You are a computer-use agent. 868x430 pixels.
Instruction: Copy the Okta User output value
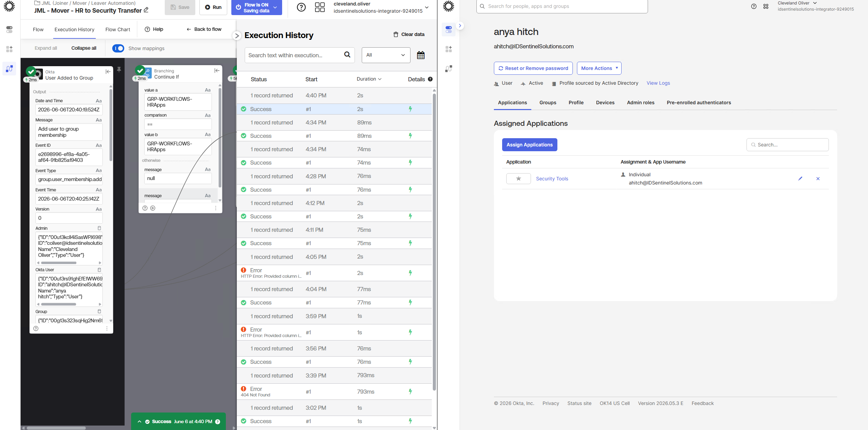coord(99,270)
